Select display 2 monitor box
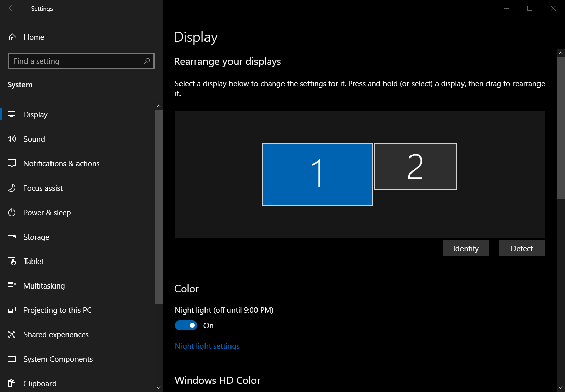Viewport: 565px width, 392px height. click(416, 167)
